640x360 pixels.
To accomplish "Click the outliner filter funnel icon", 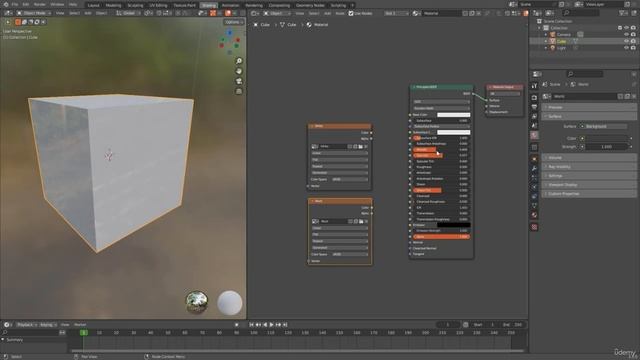I will click(x=623, y=13).
